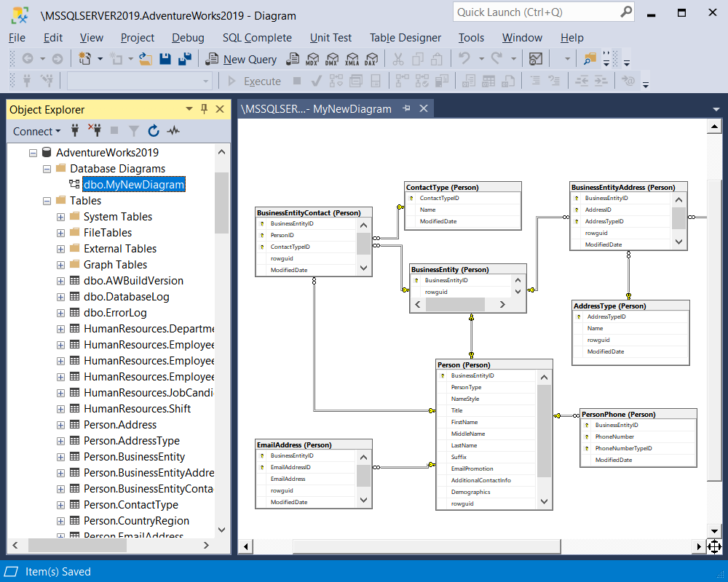Viewport: 728px width, 582px height.
Task: Expand the Person.Address table node
Action: coord(61,424)
